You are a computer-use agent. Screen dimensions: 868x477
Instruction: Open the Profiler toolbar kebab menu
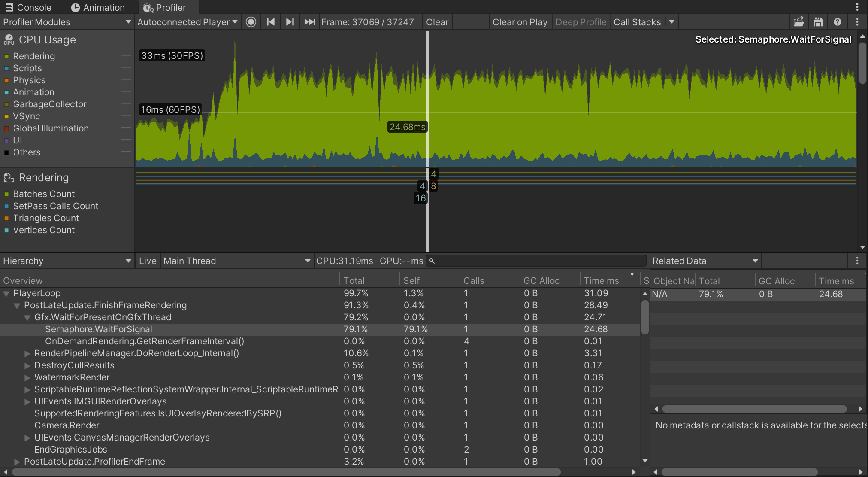click(857, 22)
